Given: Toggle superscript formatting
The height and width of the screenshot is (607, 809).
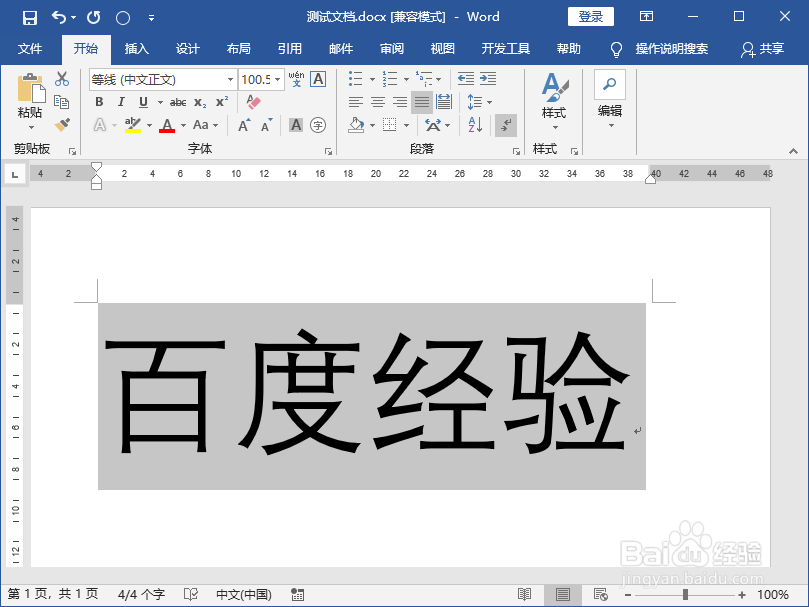Looking at the screenshot, I should 222,102.
